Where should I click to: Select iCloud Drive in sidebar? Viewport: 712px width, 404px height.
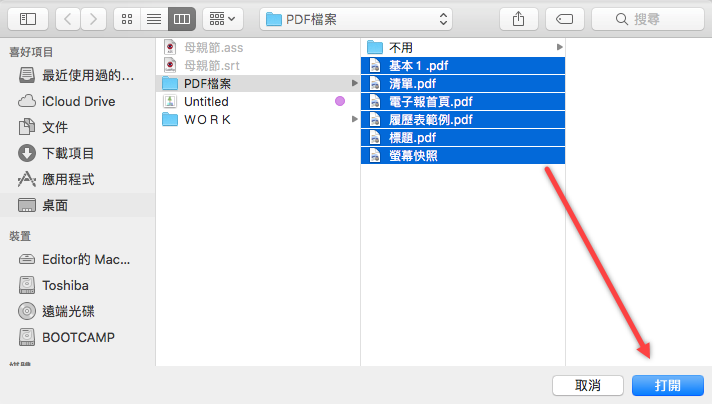[x=78, y=101]
